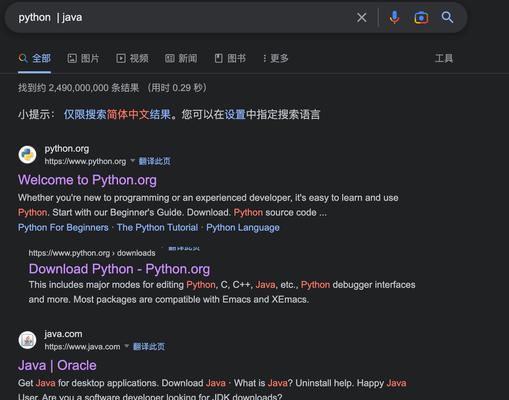This screenshot has height=400, width=509.
Task: Open the Java | Oracle result
Action: pos(57,365)
